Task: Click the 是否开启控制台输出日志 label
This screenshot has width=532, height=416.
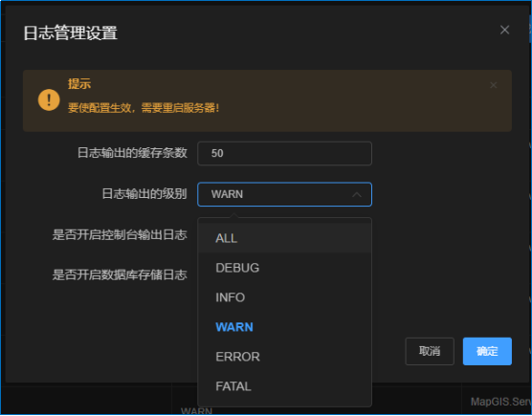Action: pos(120,234)
